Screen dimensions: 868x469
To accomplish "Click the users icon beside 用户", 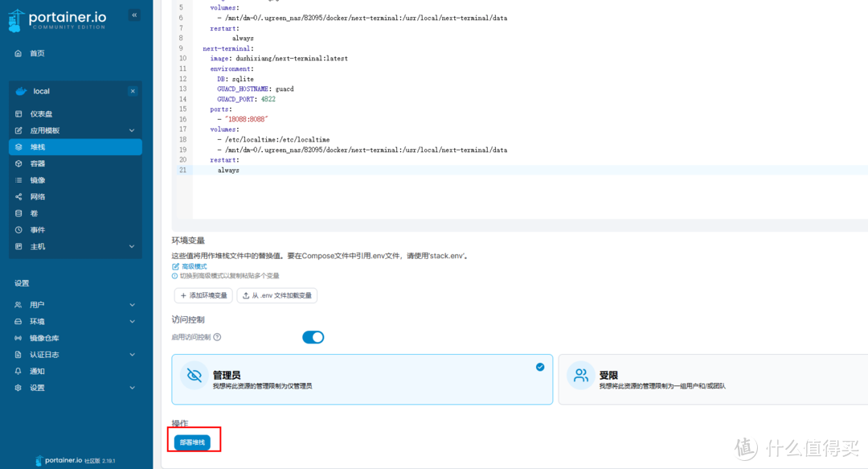I will point(18,305).
